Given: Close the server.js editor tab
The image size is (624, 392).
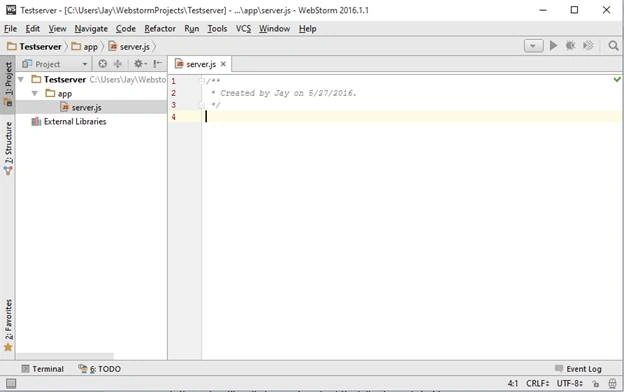Looking at the screenshot, I should [x=223, y=64].
